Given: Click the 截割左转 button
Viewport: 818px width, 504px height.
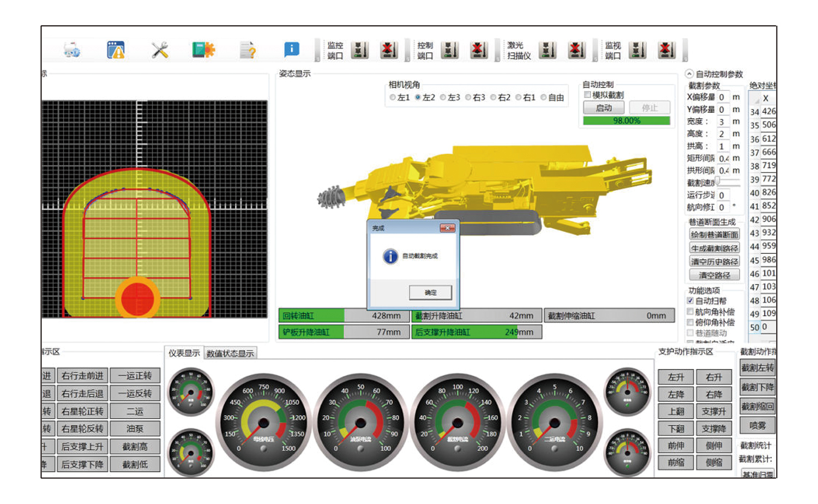Looking at the screenshot, I should (757, 368).
